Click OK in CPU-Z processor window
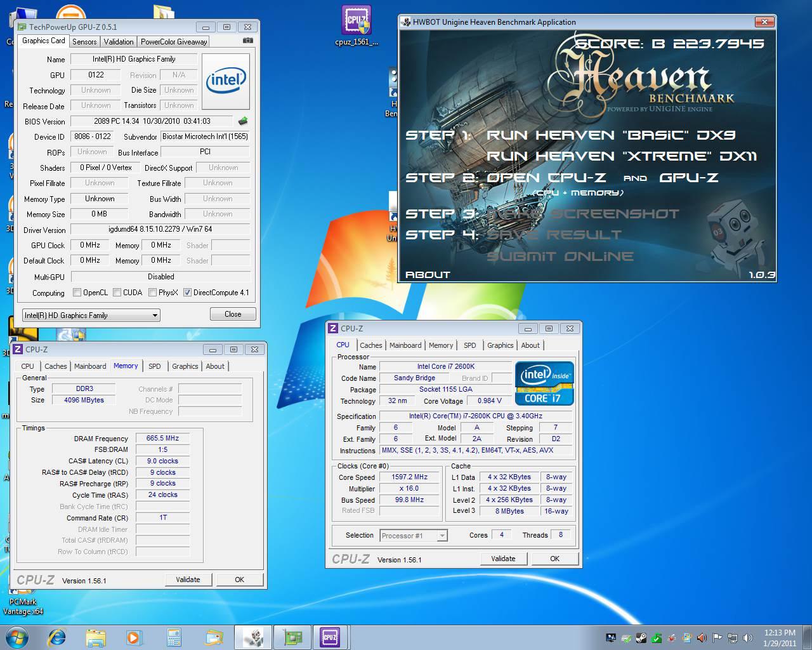Image resolution: width=812 pixels, height=650 pixels. (554, 559)
